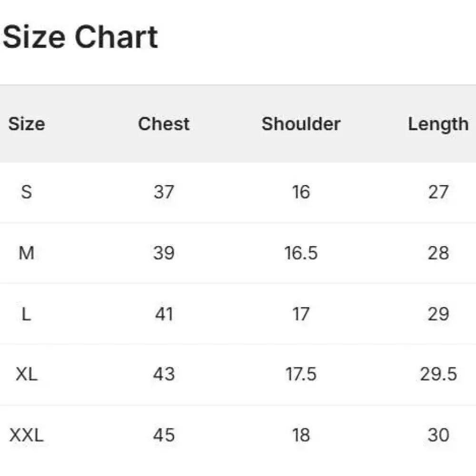Select the Shoulder column header

coord(301,124)
